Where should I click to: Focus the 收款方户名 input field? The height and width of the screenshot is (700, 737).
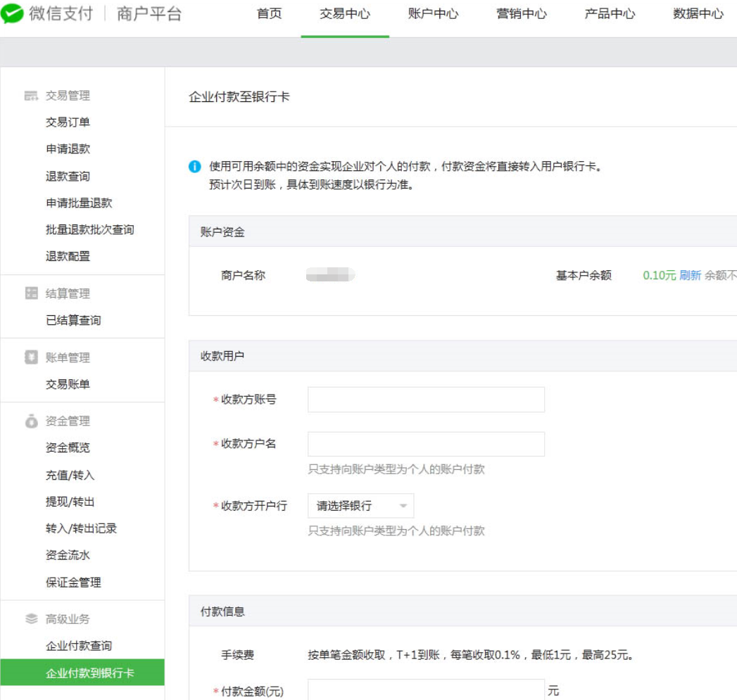tap(426, 444)
